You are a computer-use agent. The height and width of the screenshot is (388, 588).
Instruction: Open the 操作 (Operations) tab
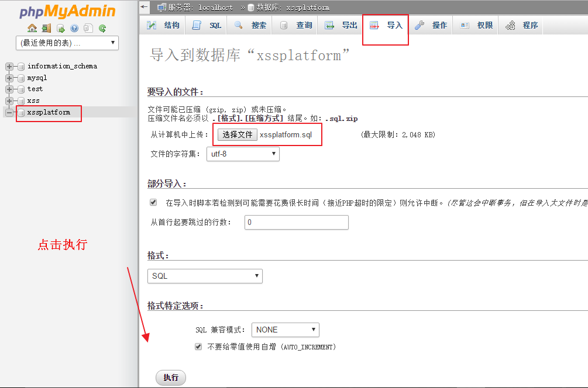pyautogui.click(x=431, y=25)
